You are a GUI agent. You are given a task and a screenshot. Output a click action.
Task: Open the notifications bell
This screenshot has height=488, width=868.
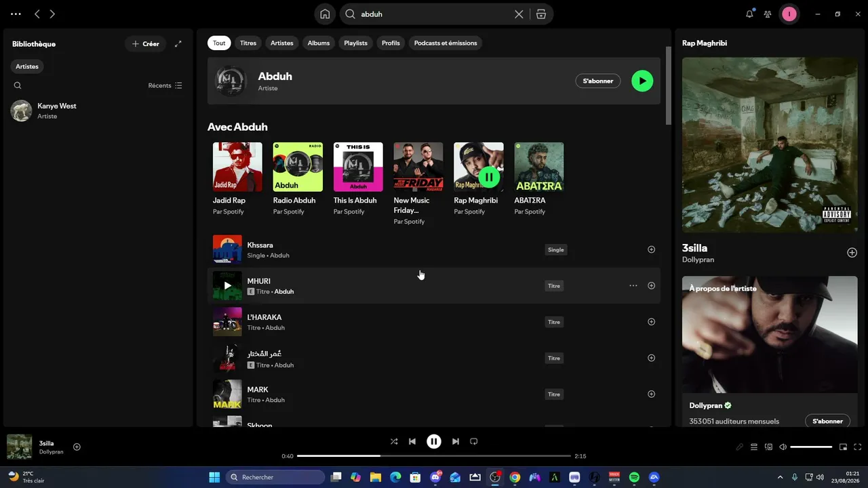click(749, 14)
